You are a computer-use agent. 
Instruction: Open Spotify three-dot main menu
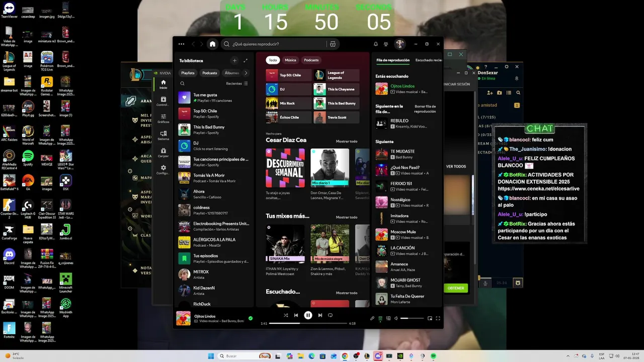pos(182,44)
